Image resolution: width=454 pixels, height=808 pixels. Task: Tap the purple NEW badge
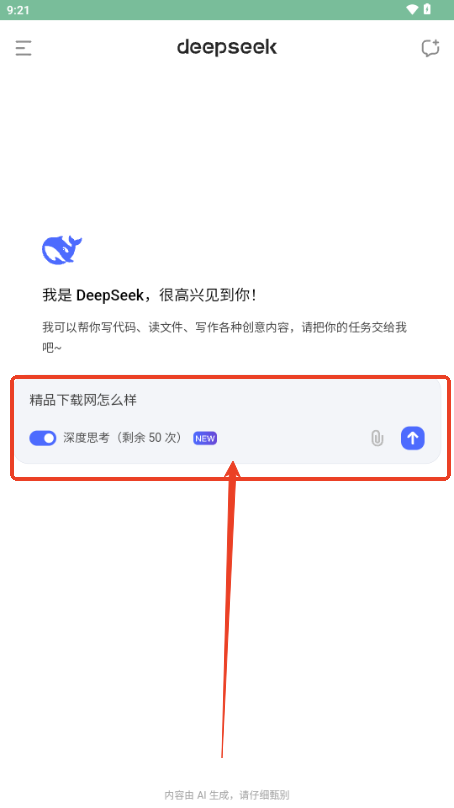[x=205, y=439]
